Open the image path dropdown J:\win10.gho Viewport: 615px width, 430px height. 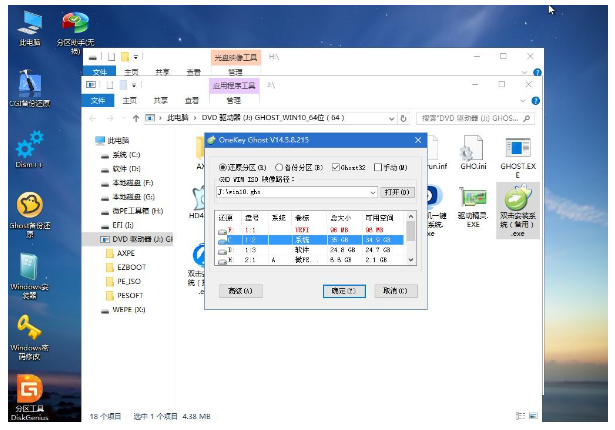(373, 192)
